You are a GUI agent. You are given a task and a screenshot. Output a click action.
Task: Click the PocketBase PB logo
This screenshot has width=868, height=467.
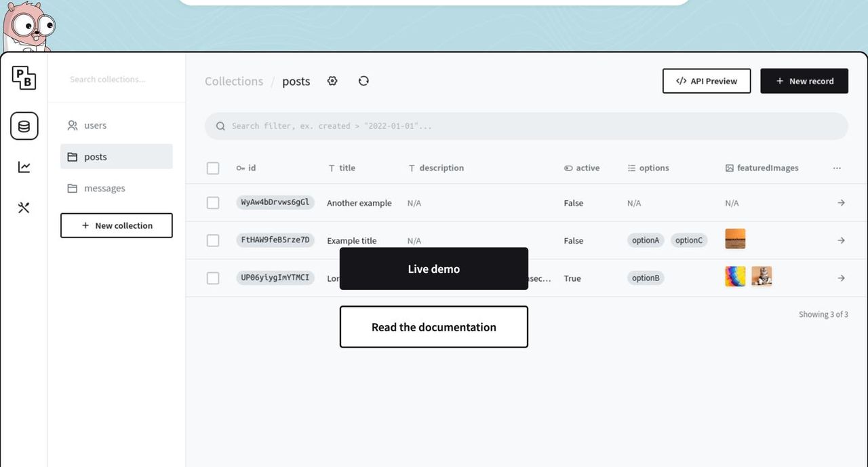coord(24,77)
